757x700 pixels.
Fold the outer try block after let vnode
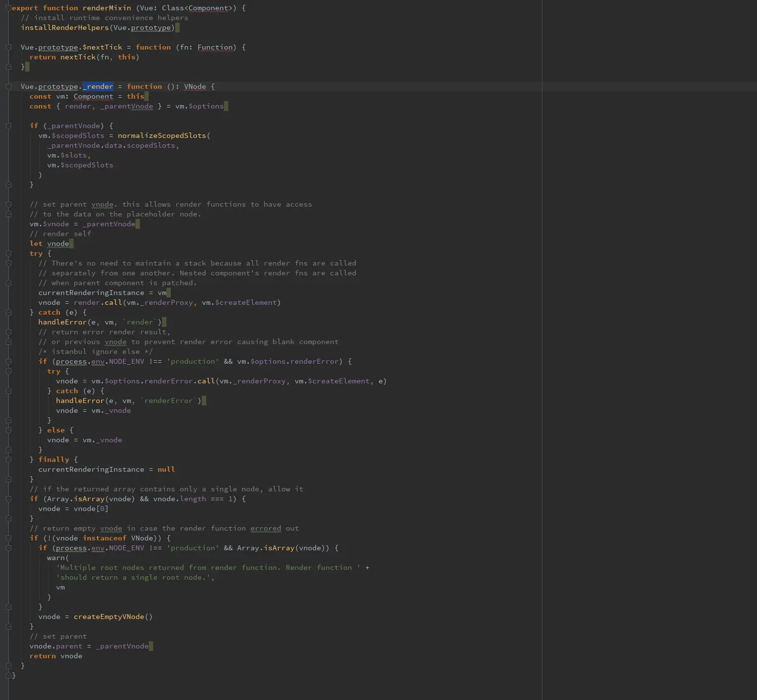[8, 253]
